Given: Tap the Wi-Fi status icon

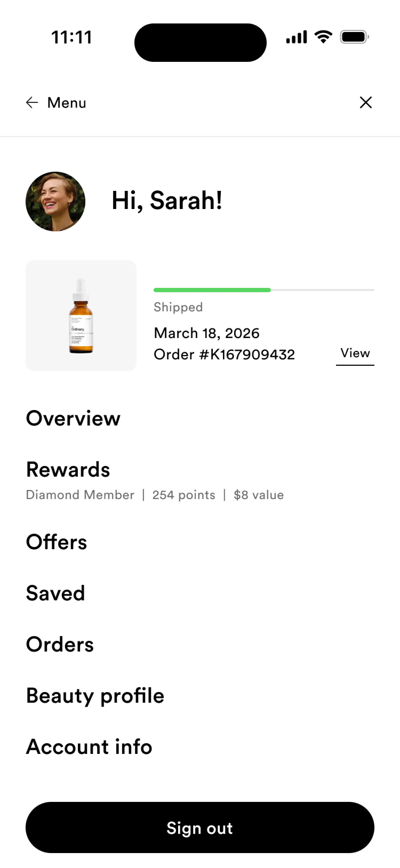Looking at the screenshot, I should pos(323,37).
